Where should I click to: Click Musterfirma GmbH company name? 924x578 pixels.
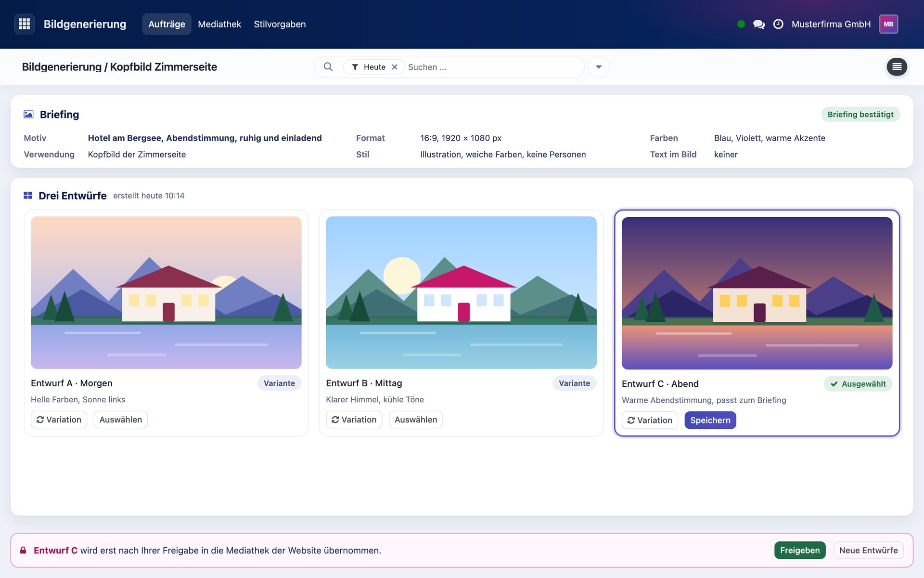point(831,24)
